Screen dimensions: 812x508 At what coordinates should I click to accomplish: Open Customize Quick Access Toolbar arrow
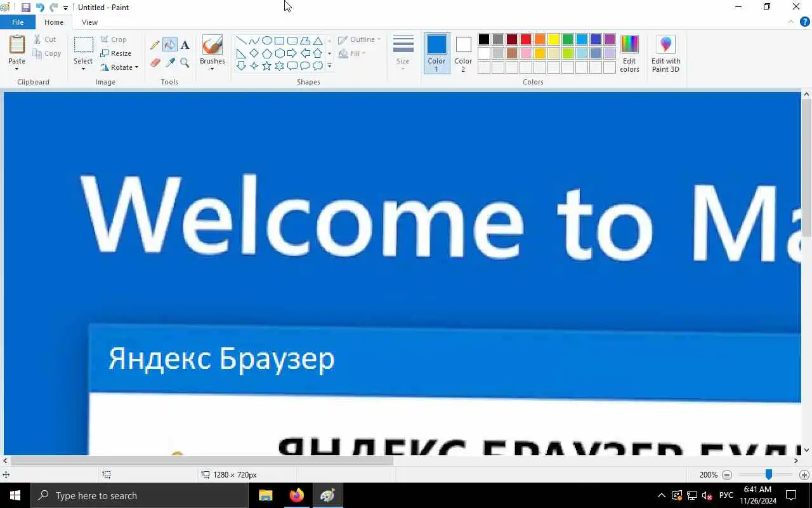[x=65, y=8]
